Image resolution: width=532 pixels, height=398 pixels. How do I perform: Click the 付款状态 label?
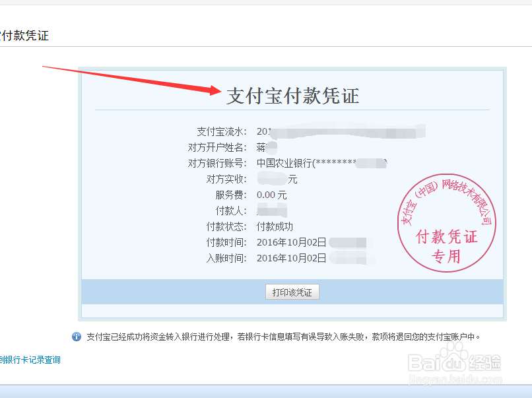(x=226, y=226)
